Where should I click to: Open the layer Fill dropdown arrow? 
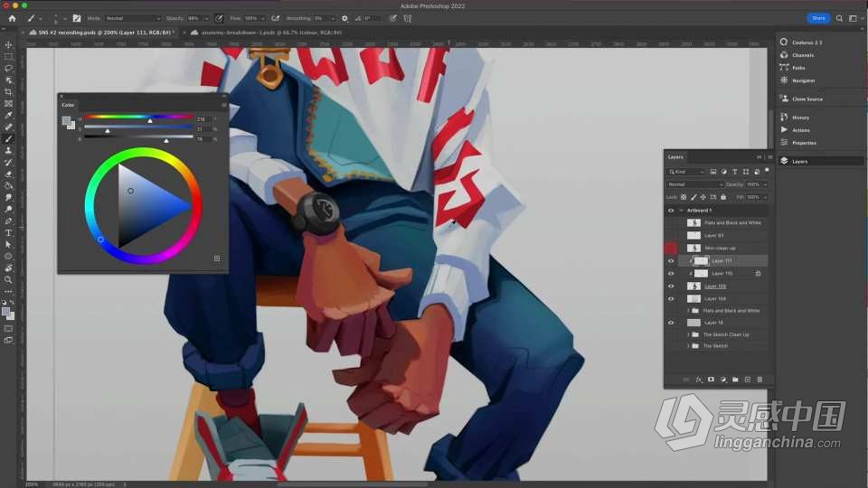[x=766, y=197]
